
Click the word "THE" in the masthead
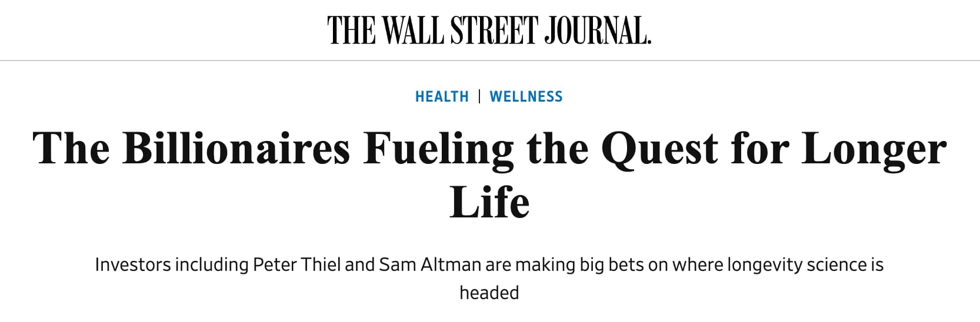(351, 31)
